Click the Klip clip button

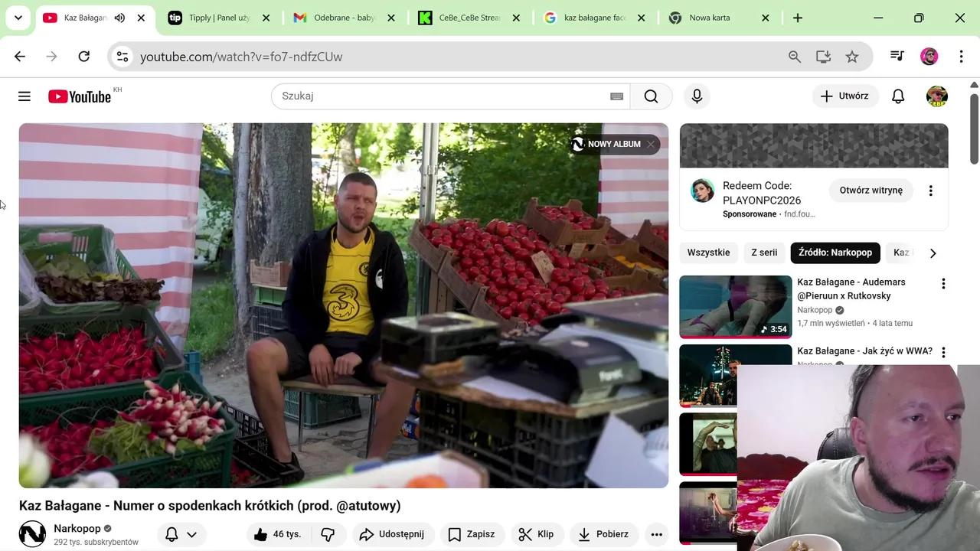(536, 534)
